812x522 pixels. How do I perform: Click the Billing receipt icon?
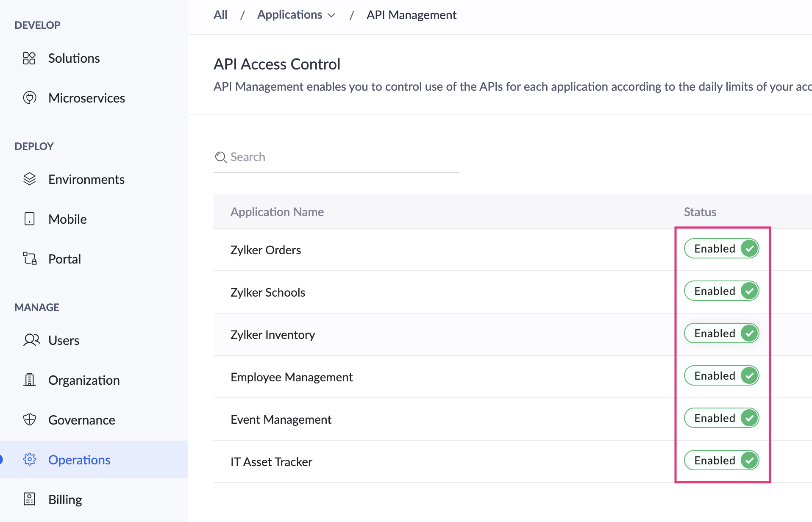click(x=29, y=499)
